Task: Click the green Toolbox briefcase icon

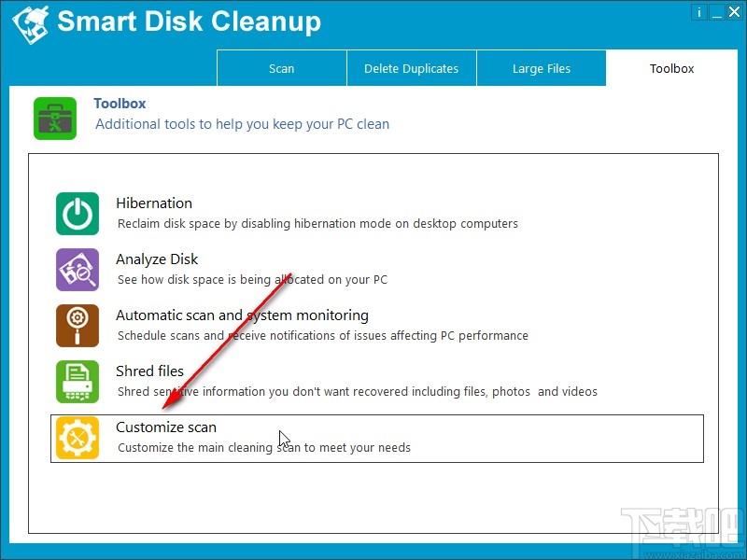Action: pos(55,119)
